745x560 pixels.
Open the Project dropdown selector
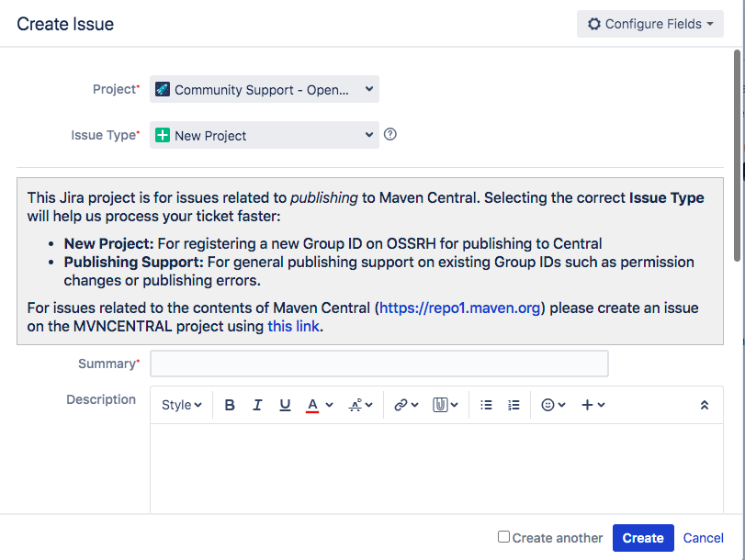click(265, 89)
